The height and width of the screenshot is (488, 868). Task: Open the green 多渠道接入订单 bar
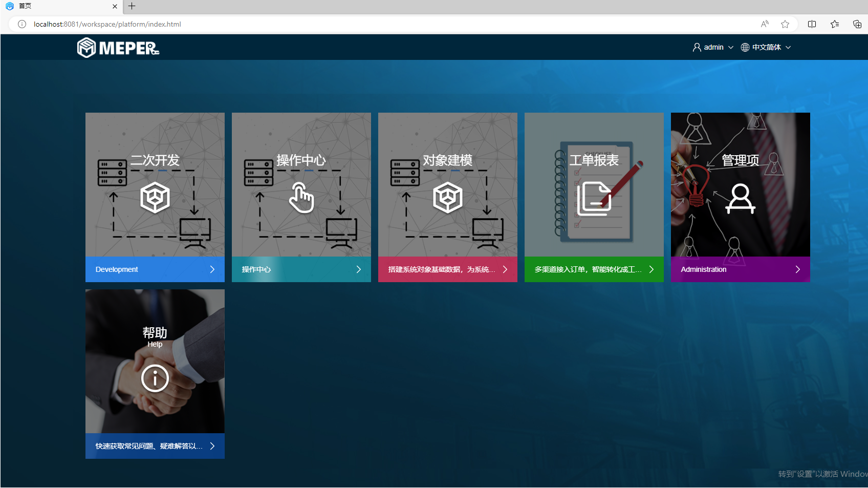pyautogui.click(x=589, y=269)
